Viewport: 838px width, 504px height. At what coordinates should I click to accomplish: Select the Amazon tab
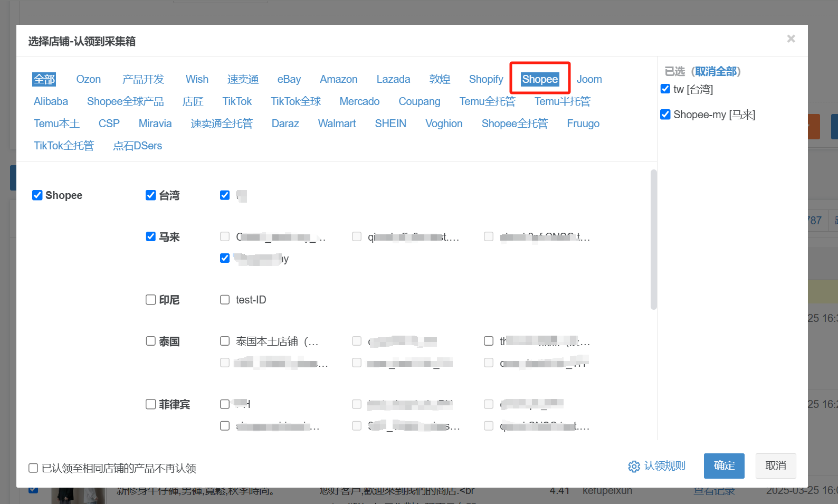click(x=339, y=79)
